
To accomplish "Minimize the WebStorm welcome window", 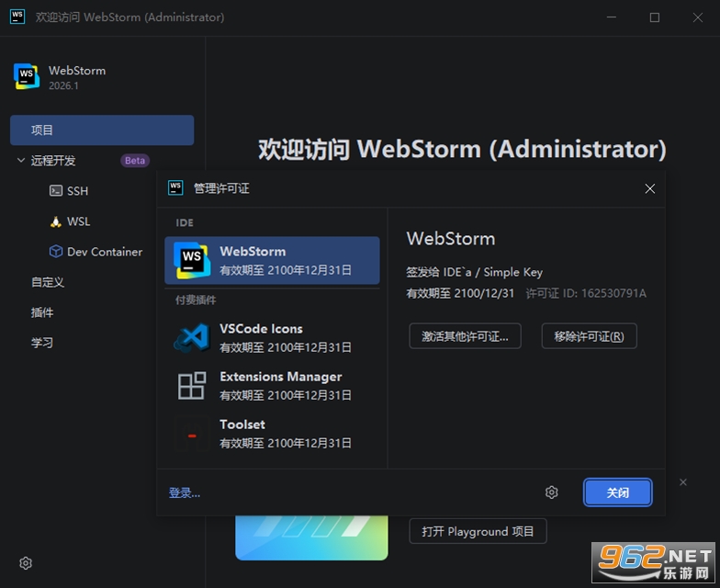I will [612, 17].
